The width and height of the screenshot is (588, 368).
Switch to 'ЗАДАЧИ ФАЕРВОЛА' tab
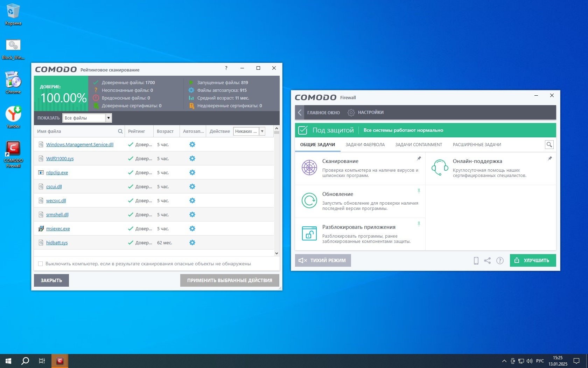point(365,144)
